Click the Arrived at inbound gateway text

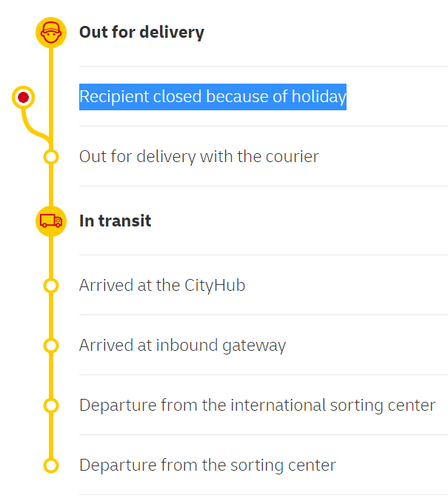pyautogui.click(x=182, y=346)
